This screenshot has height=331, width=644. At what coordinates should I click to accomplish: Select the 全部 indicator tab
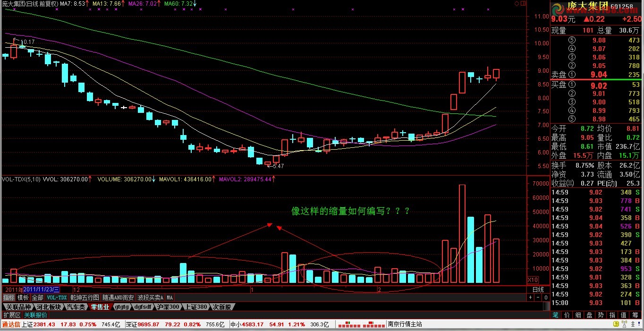click(38, 297)
